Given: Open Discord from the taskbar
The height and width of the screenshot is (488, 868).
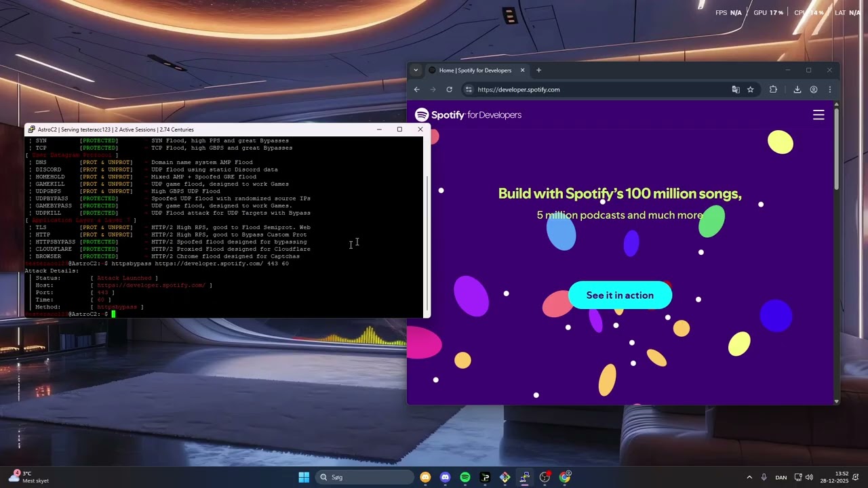Looking at the screenshot, I should coord(445,477).
